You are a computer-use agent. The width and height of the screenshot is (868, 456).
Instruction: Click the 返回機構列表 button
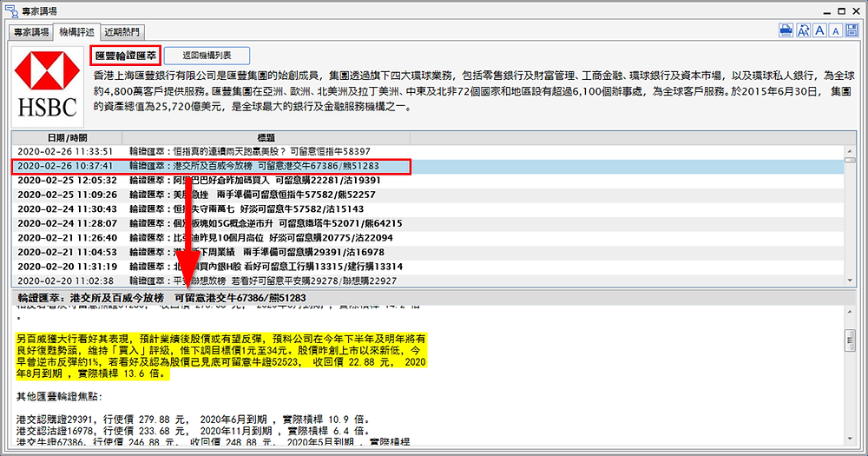pos(207,56)
